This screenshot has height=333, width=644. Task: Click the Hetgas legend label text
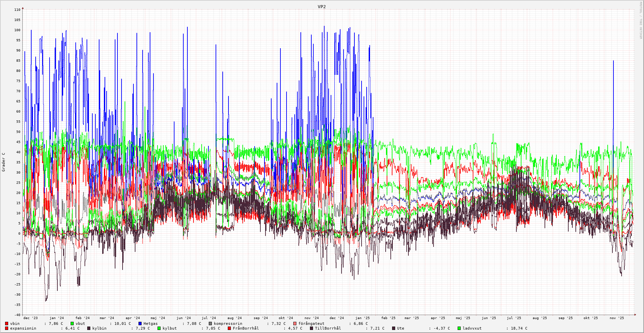tap(150, 324)
